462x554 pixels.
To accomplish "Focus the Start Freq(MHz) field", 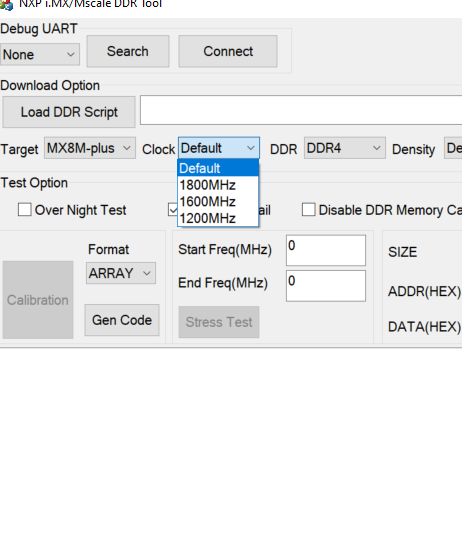I will coord(326,250).
